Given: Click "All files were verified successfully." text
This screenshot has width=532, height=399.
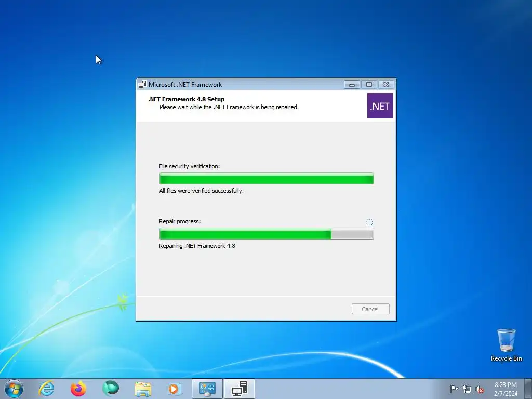Looking at the screenshot, I should 201,191.
